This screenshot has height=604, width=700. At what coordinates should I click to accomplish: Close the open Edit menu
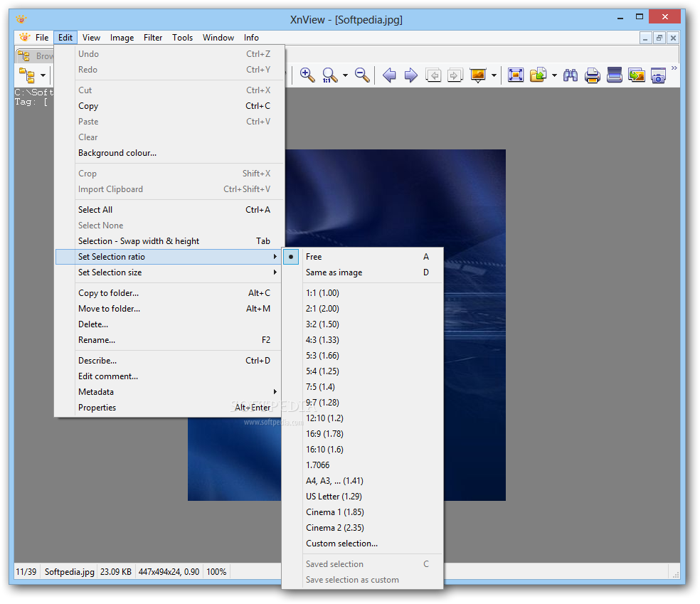click(x=65, y=38)
